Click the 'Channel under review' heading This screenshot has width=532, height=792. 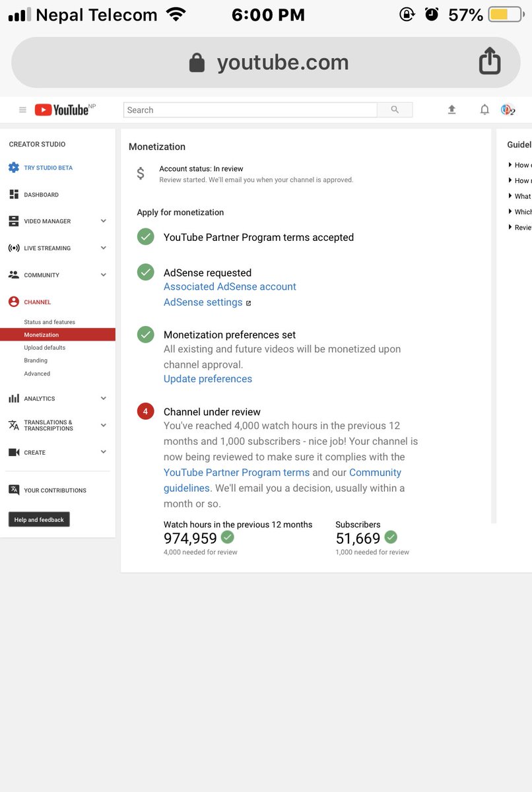(x=212, y=412)
